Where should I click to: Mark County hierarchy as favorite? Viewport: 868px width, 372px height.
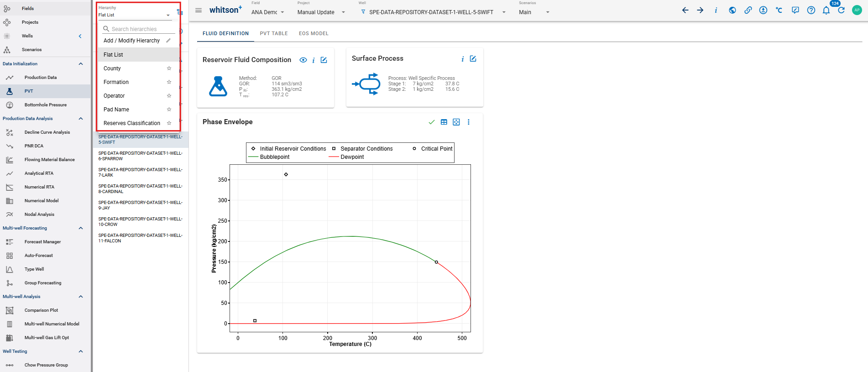(169, 68)
